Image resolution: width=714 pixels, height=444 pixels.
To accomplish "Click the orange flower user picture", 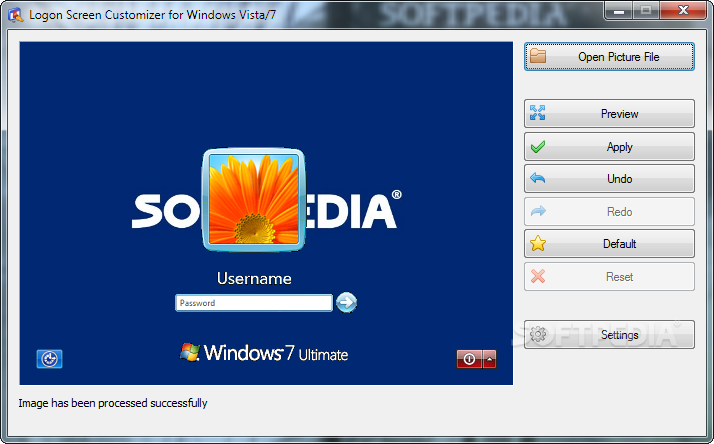I will (254, 199).
